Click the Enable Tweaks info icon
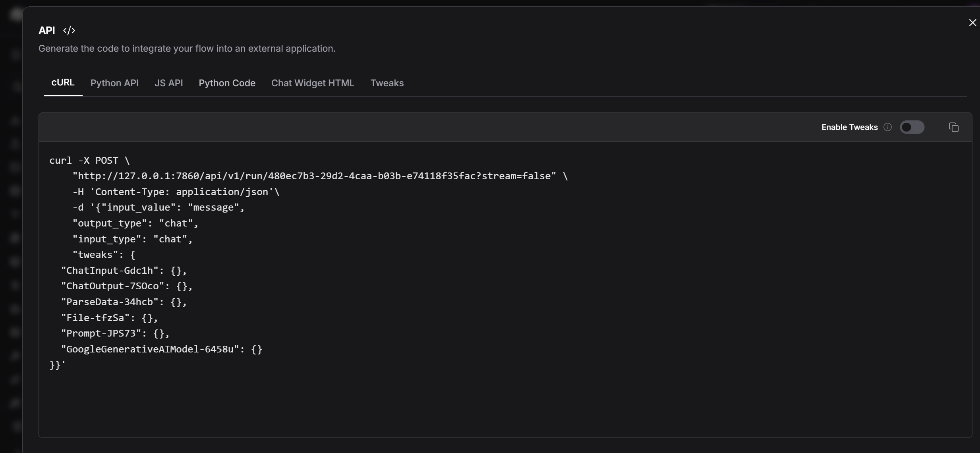The height and width of the screenshot is (453, 980). pyautogui.click(x=887, y=127)
